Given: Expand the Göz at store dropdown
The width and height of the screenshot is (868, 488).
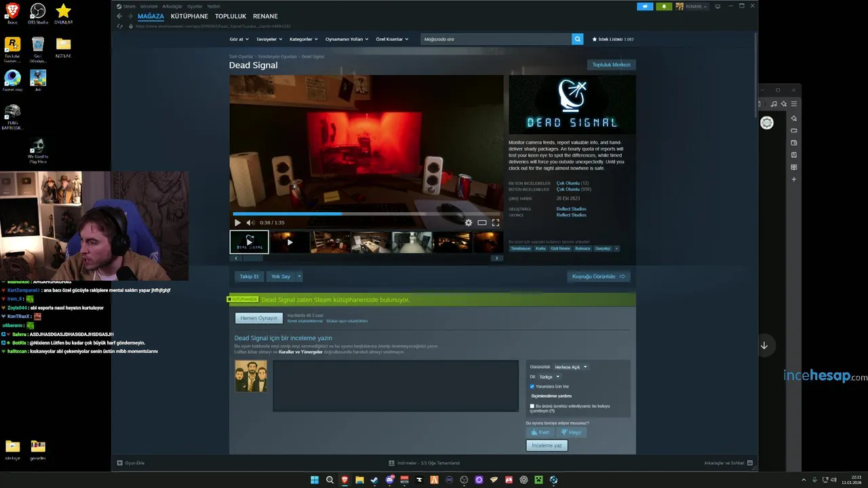Looking at the screenshot, I should click(x=240, y=39).
